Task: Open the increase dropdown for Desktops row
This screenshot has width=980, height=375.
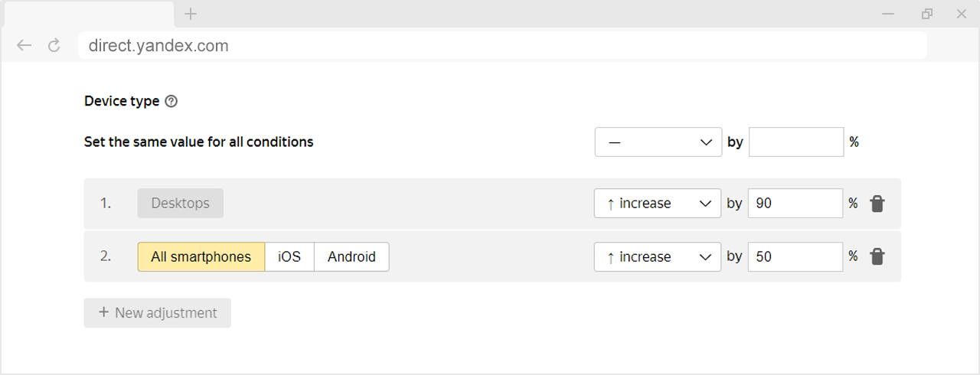Action: [x=658, y=204]
